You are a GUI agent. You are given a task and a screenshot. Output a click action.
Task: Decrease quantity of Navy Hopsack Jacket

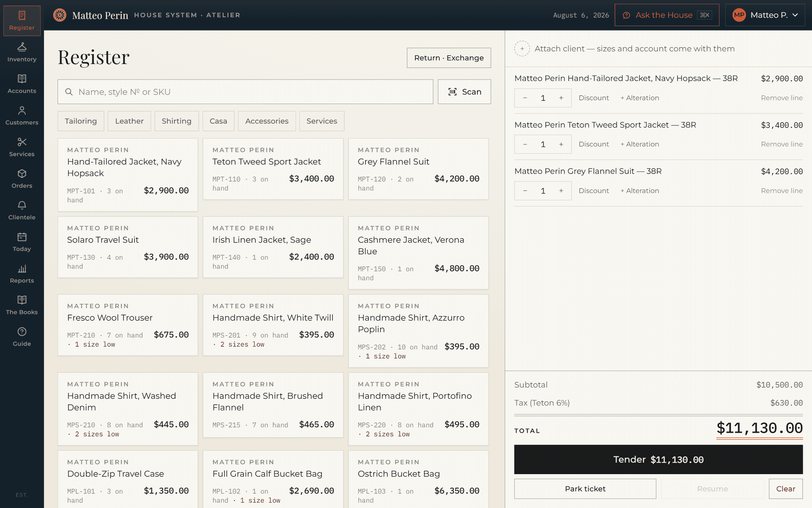point(525,98)
